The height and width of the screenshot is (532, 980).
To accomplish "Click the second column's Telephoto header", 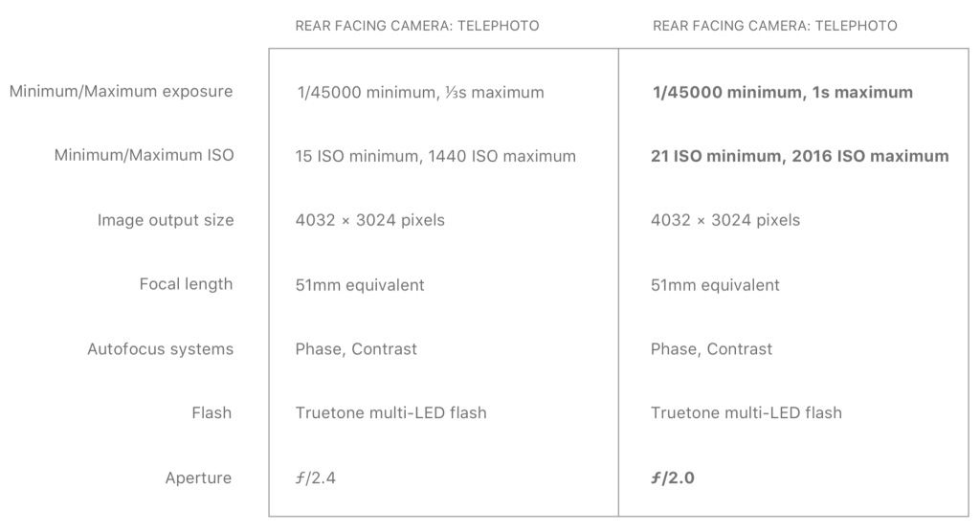I will click(774, 26).
